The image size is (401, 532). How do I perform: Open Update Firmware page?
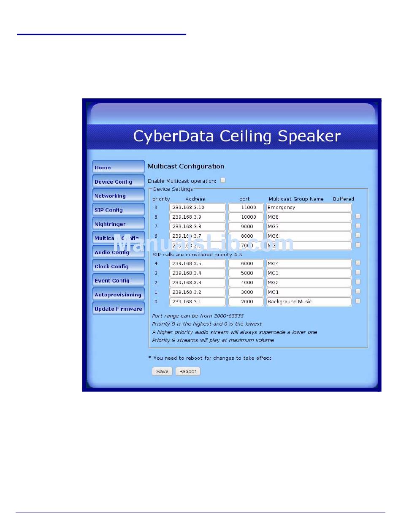(x=119, y=309)
